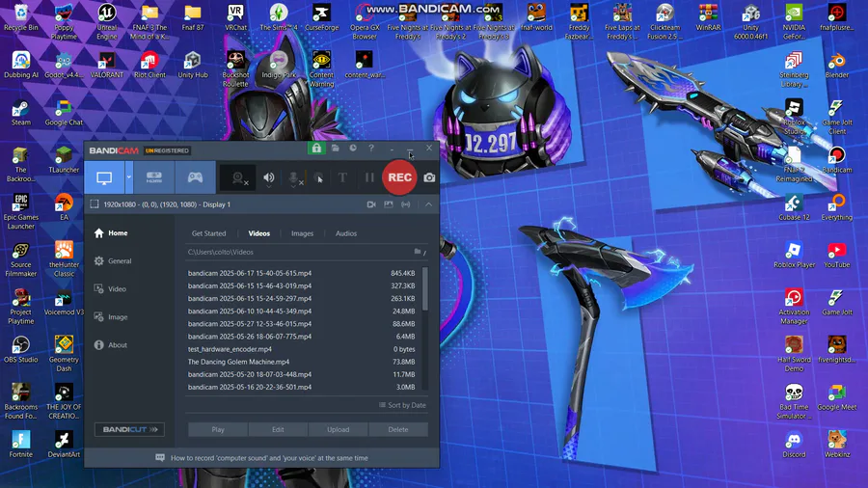868x488 pixels.
Task: Switch to the Get Started tab
Action: coord(208,233)
